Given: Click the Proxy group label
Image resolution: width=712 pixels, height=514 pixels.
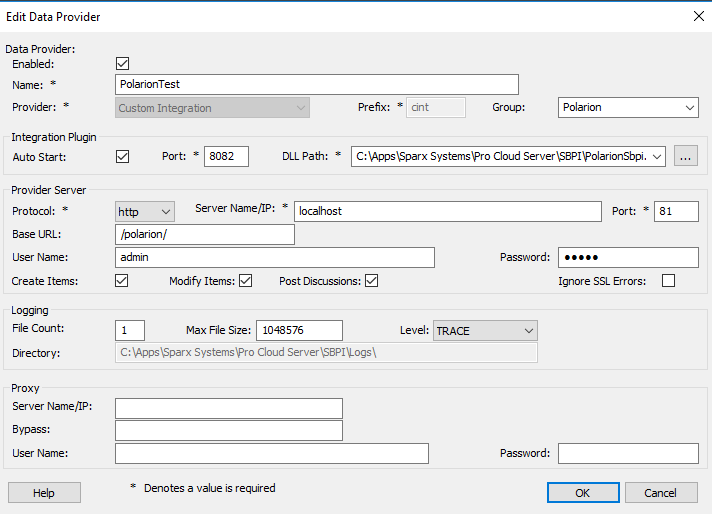Looking at the screenshot, I should (25, 388).
